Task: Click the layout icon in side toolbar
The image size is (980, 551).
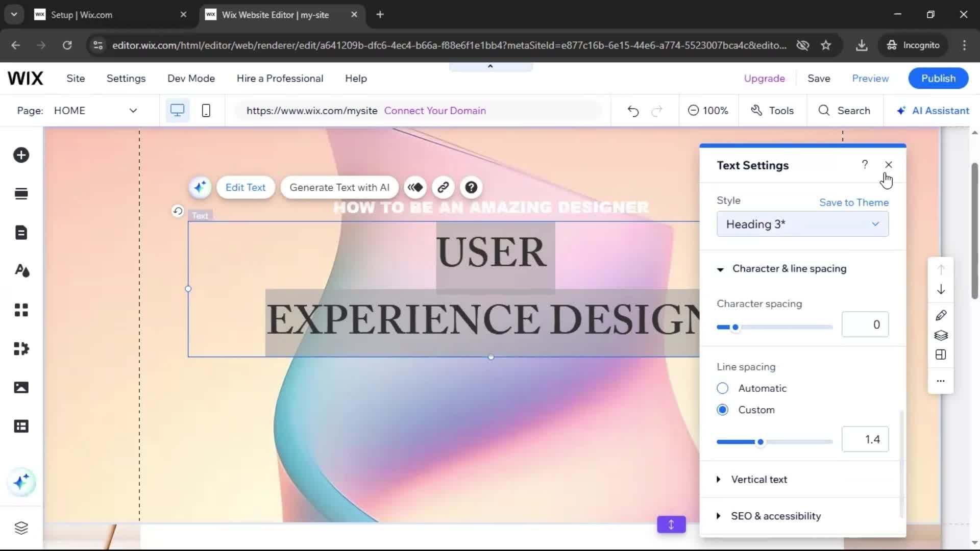Action: 941,355
